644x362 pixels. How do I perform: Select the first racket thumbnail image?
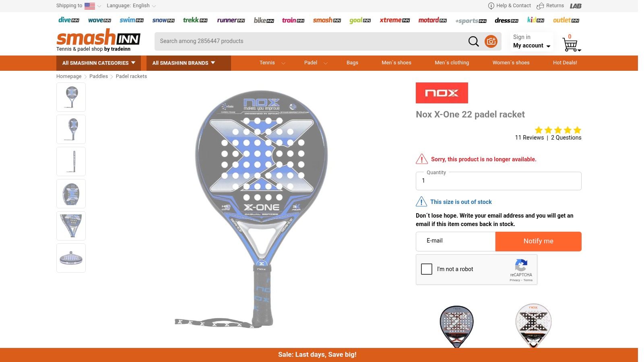click(71, 97)
